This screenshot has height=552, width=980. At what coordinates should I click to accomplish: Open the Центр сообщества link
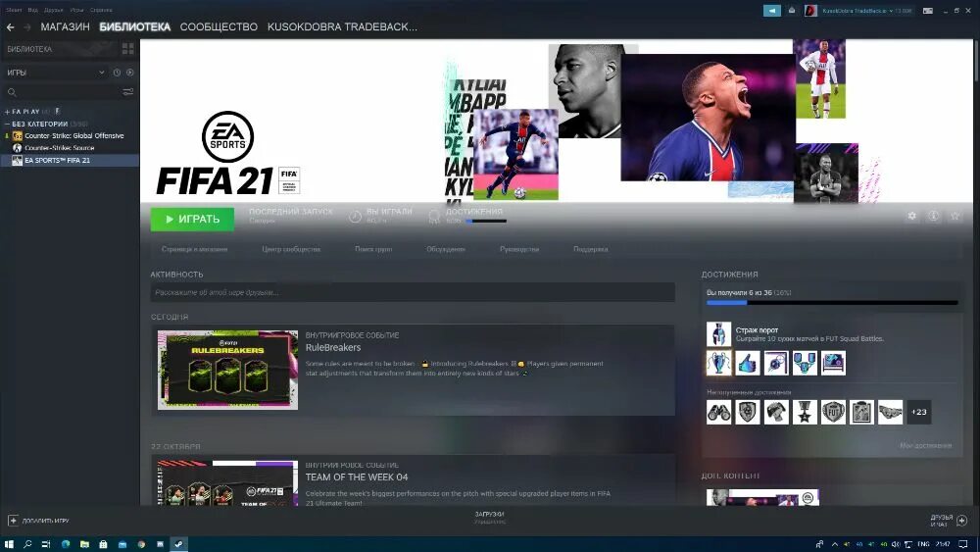(291, 249)
